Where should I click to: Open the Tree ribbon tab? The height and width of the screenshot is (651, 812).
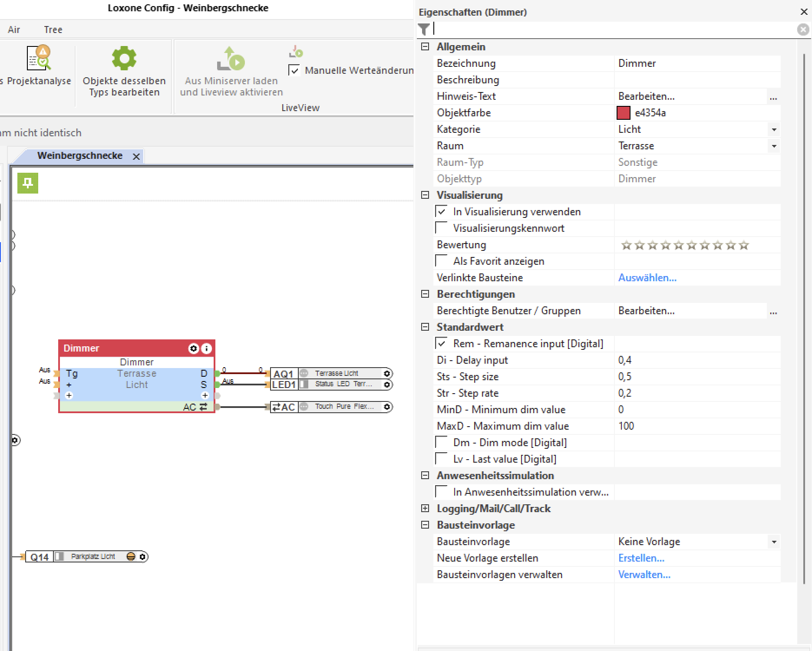coord(53,30)
